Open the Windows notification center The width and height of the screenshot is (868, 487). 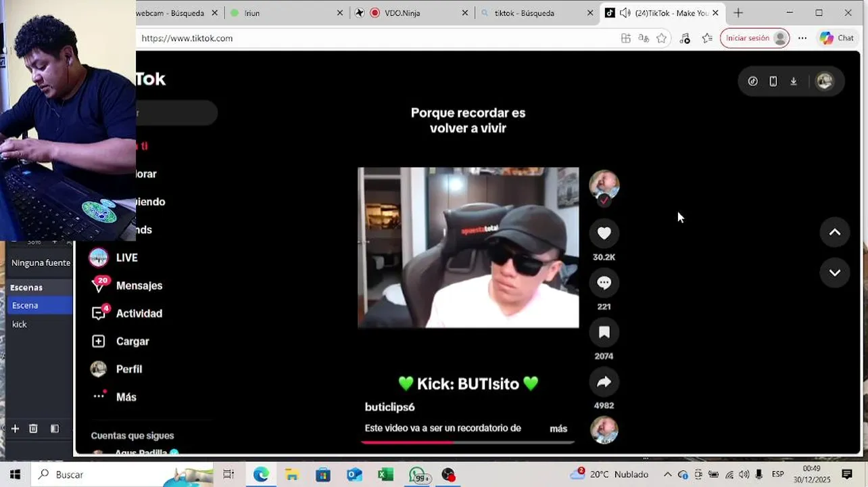coord(847,475)
